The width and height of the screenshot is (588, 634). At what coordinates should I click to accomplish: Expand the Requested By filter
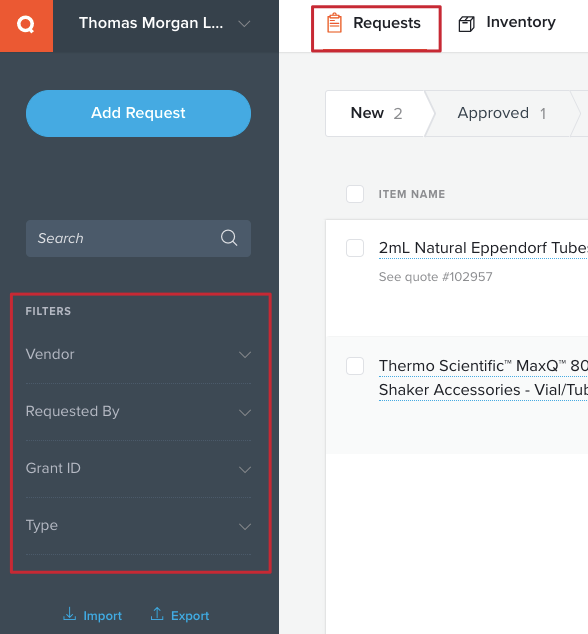[x=138, y=412]
